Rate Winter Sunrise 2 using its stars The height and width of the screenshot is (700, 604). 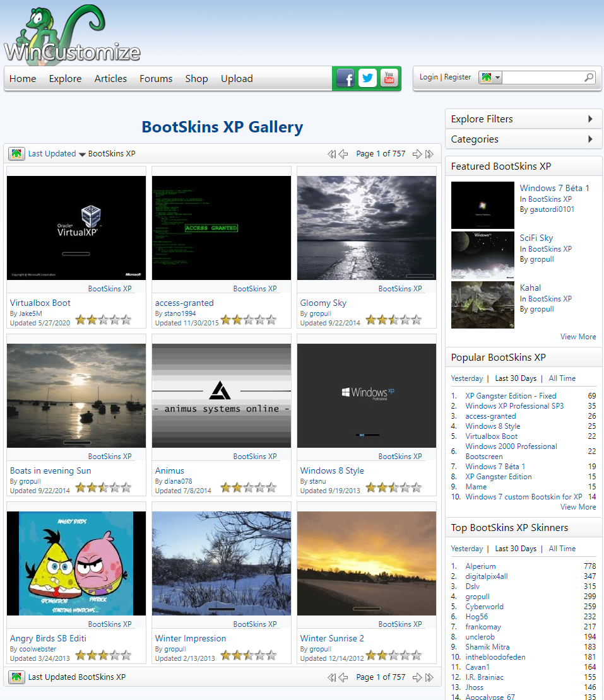pyautogui.click(x=394, y=655)
